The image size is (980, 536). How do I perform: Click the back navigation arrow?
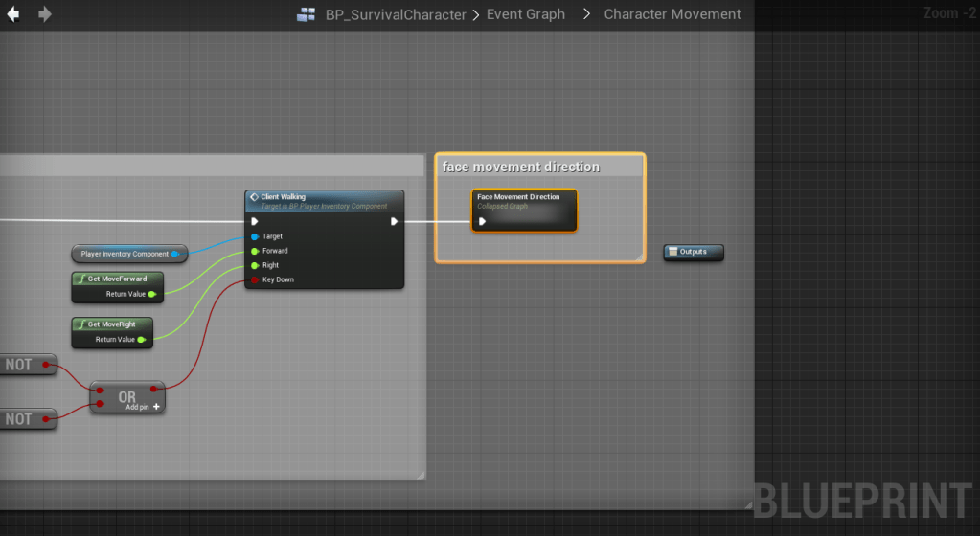pos(13,13)
